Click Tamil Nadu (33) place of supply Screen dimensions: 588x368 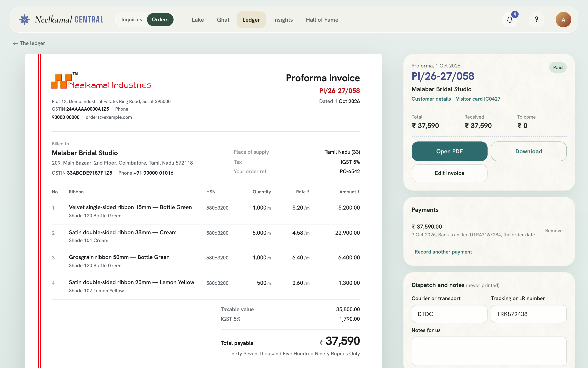[342, 152]
